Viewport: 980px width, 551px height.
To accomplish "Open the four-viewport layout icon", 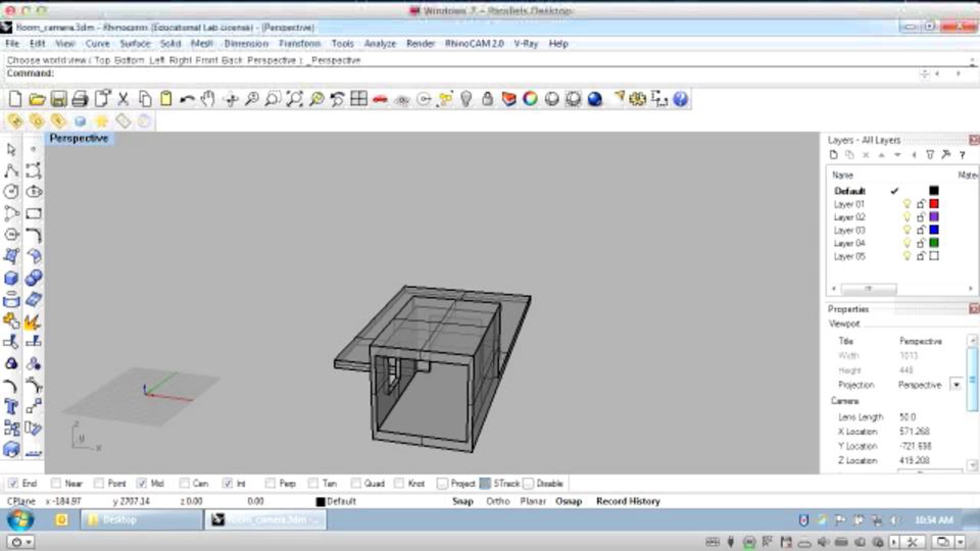I will pyautogui.click(x=359, y=99).
